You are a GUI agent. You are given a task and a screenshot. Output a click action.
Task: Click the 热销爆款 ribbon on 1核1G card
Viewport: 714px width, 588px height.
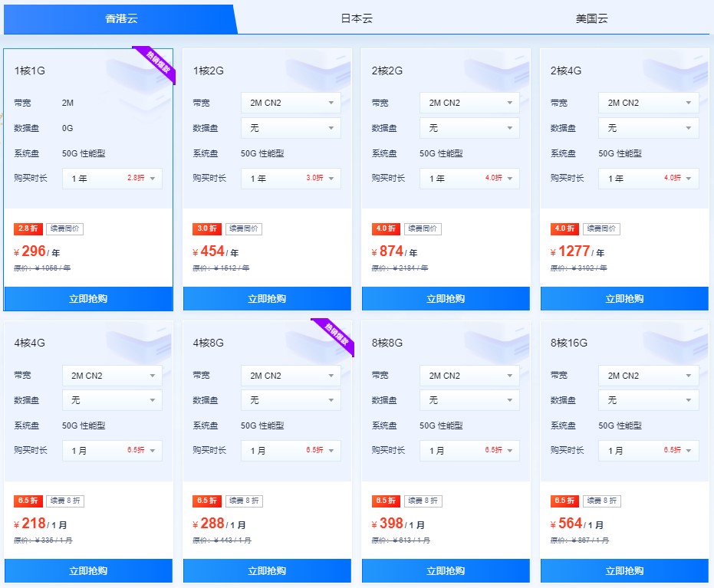pos(157,62)
